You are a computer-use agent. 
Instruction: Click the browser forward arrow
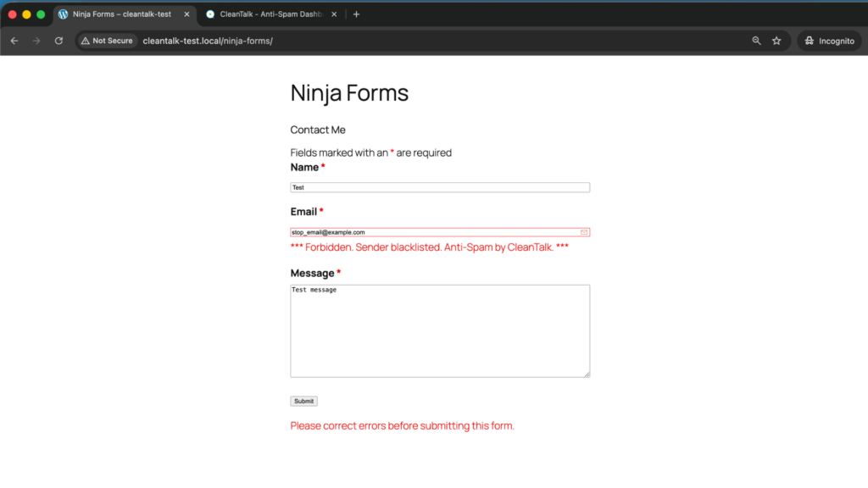36,41
